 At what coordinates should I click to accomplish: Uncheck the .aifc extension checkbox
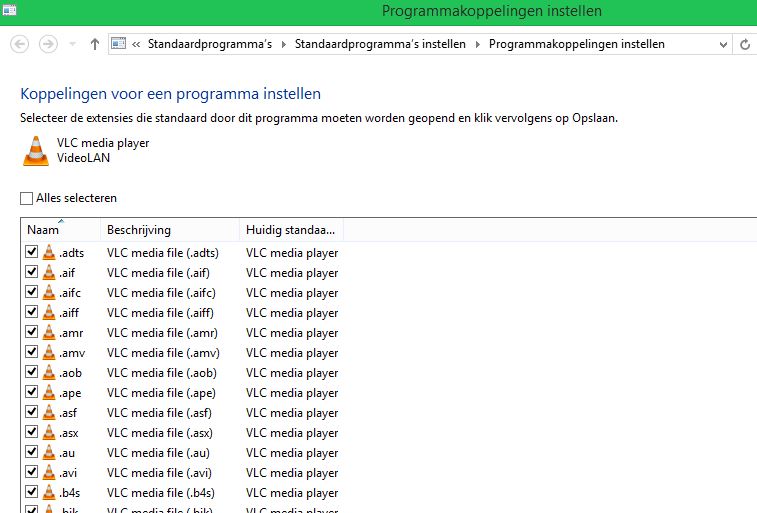[x=31, y=292]
